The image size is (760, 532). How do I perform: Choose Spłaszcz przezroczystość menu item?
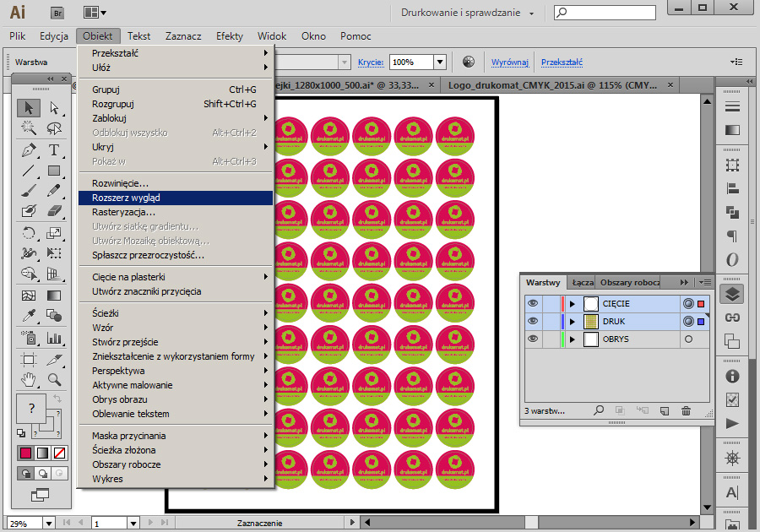tap(176, 255)
